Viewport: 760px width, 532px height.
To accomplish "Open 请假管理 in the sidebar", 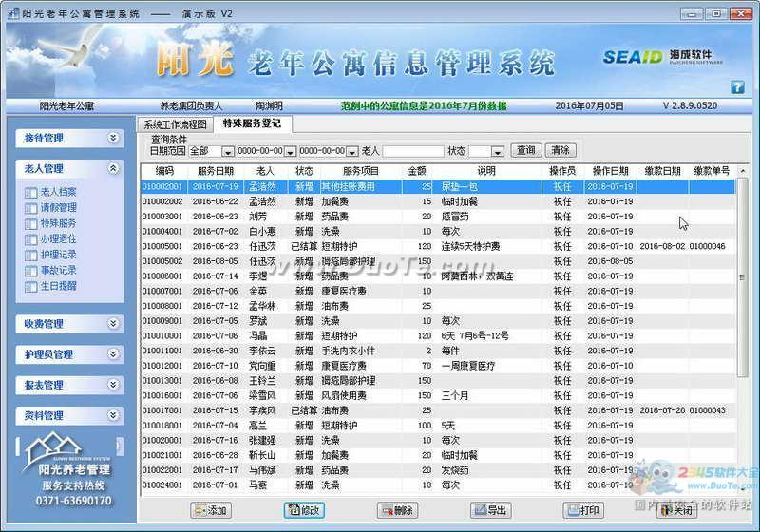I will 58,208.
